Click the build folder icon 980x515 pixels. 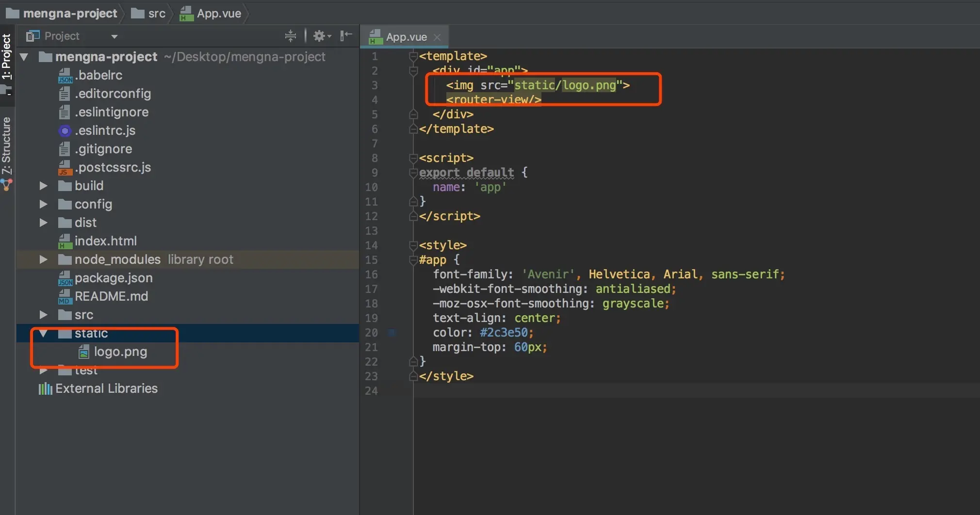(65, 186)
